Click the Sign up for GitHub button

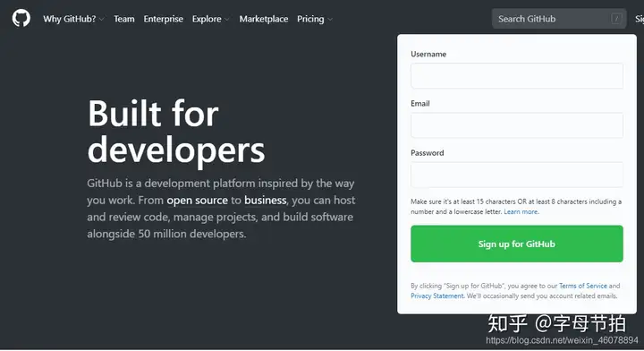(x=517, y=244)
